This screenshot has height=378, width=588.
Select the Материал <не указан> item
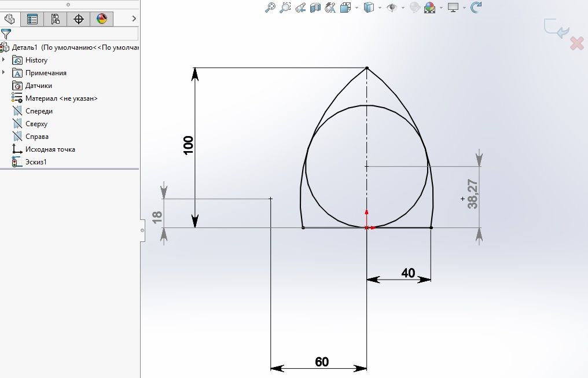[x=61, y=98]
